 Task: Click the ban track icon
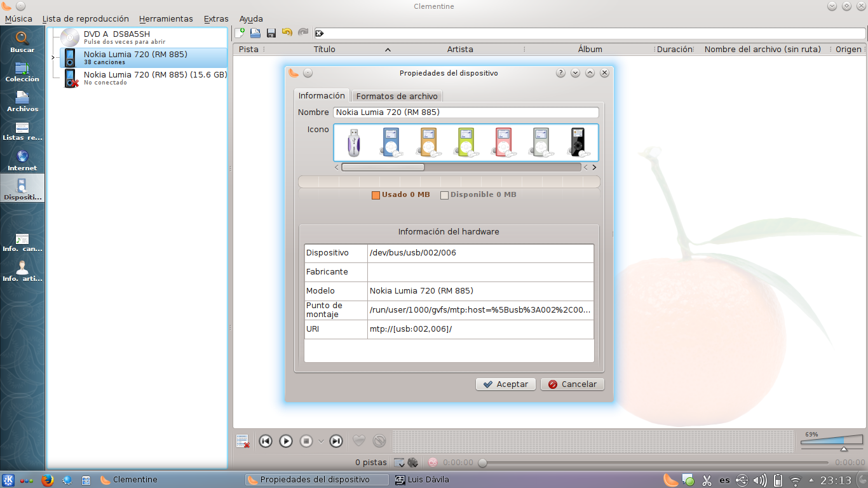tap(379, 441)
